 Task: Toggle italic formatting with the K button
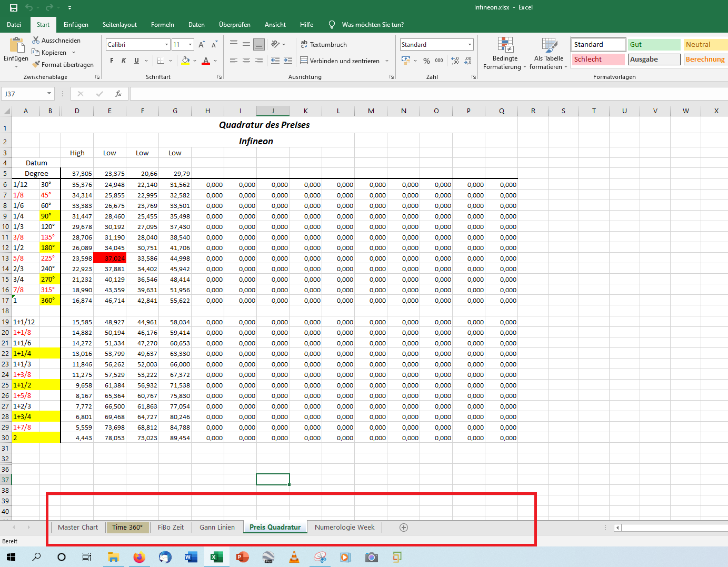click(124, 61)
